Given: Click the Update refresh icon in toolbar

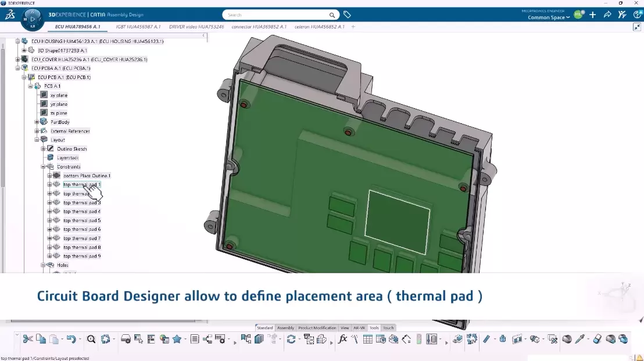Looking at the screenshot, I should 291,339.
